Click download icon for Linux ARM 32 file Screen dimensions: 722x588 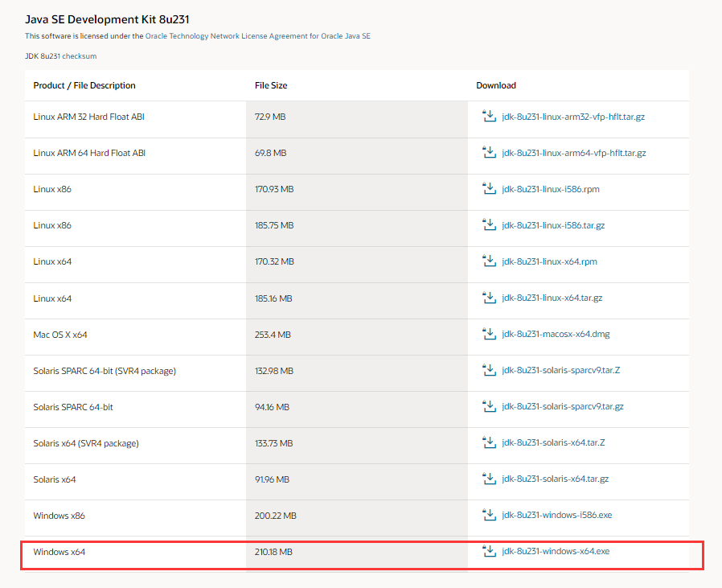coord(488,117)
